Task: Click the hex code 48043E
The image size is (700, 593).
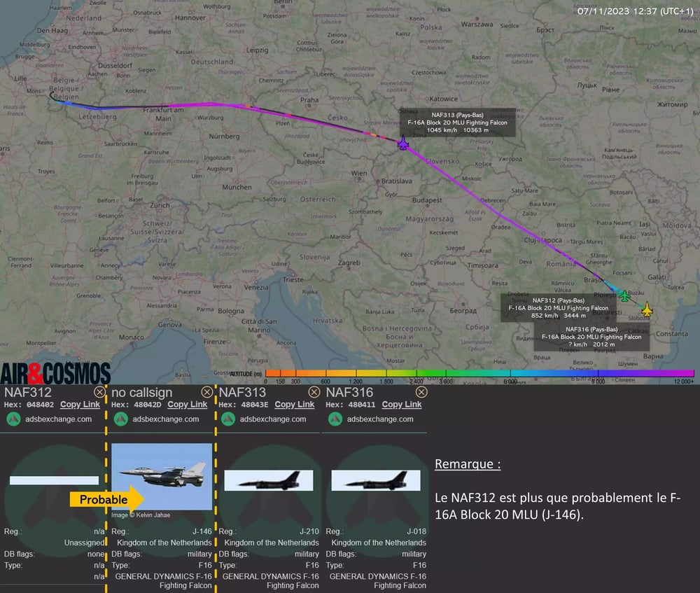Action: pos(255,405)
